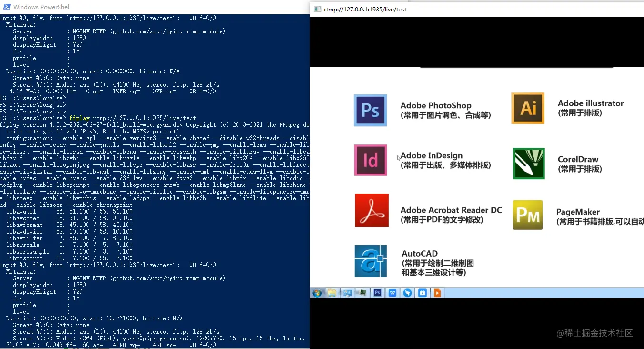Screen dimensions: 644x349
Task: Click the '(常用于PDF的文字修改)' description
Action: pyautogui.click(x=442, y=220)
